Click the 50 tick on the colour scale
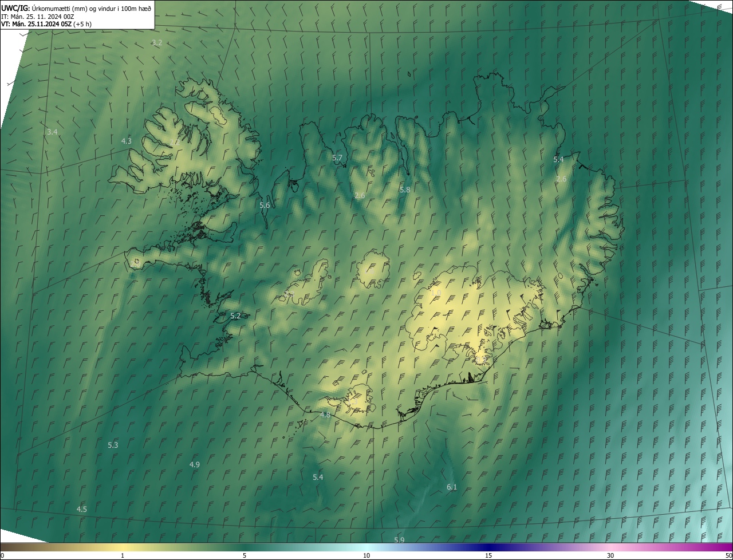Screen dimensions: 733x560 (x=728, y=555)
